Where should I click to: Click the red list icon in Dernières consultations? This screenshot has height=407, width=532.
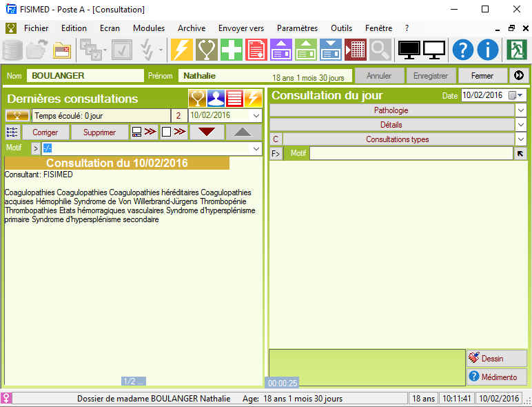[x=235, y=99]
